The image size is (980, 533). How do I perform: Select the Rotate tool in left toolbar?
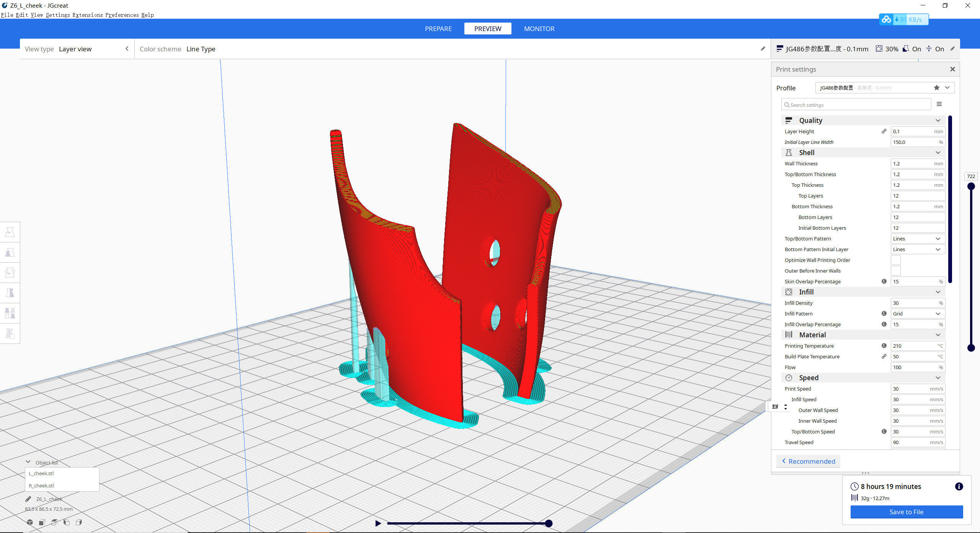pos(10,273)
